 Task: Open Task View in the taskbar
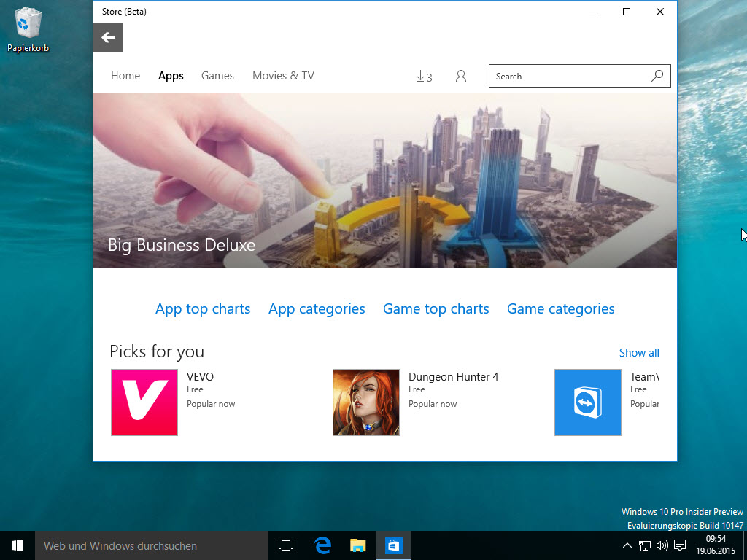tap(286, 545)
